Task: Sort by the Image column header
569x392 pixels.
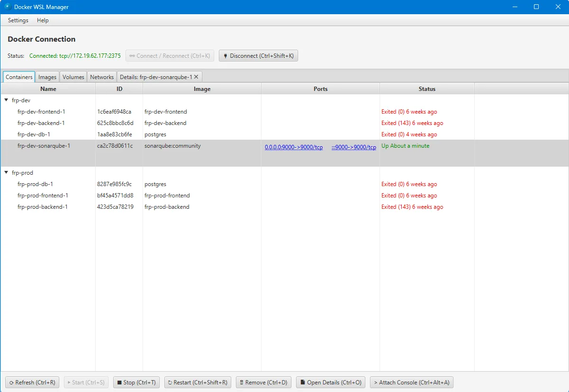Action: point(202,89)
